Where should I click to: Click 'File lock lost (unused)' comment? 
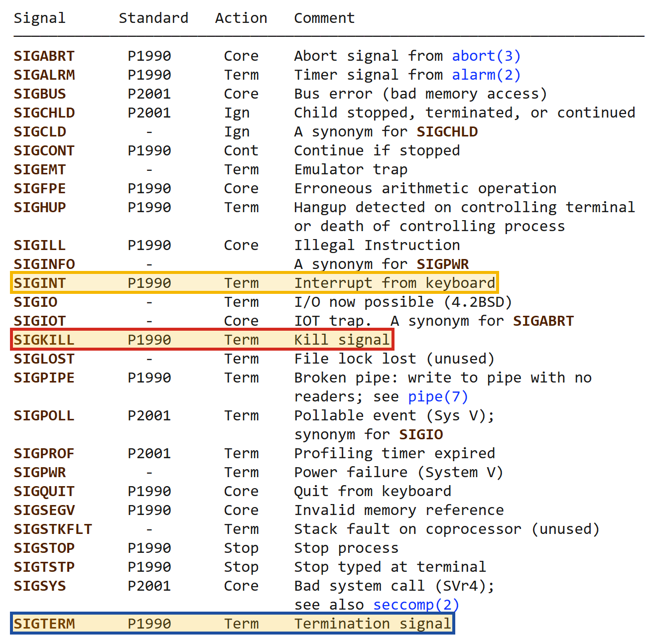pyautogui.click(x=394, y=359)
